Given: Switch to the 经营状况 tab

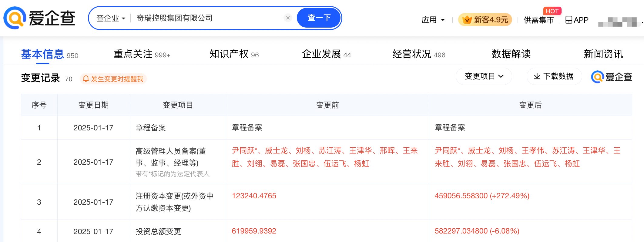Looking at the screenshot, I should pos(419,54).
